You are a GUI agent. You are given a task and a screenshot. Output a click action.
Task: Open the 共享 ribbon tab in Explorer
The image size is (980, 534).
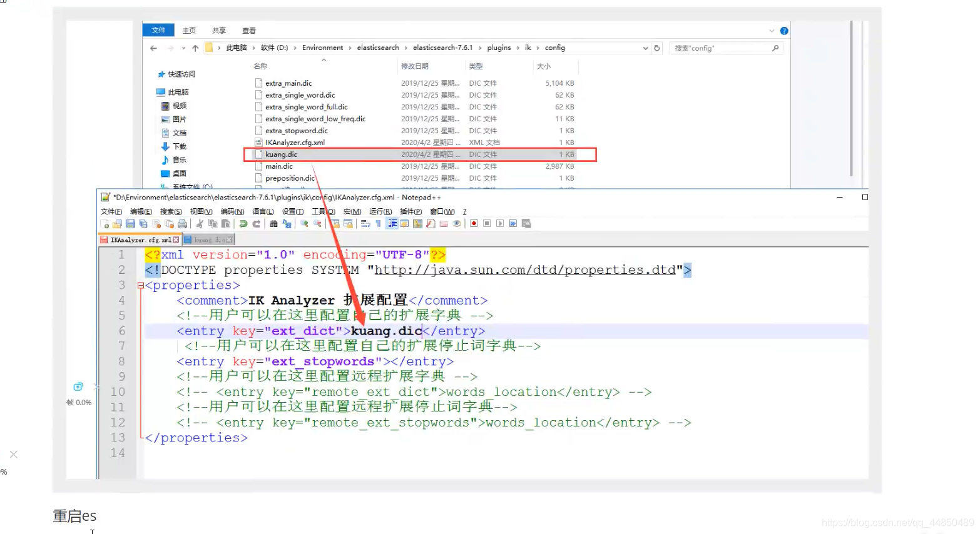(218, 30)
